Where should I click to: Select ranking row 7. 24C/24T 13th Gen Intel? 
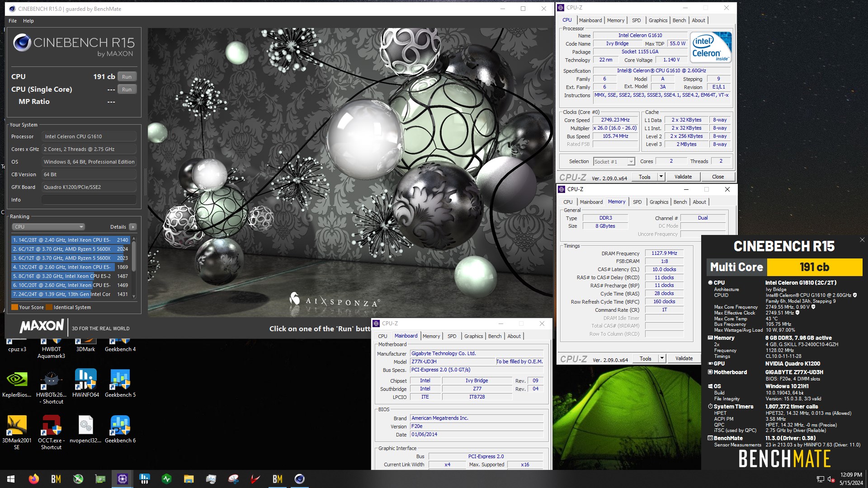coord(71,294)
